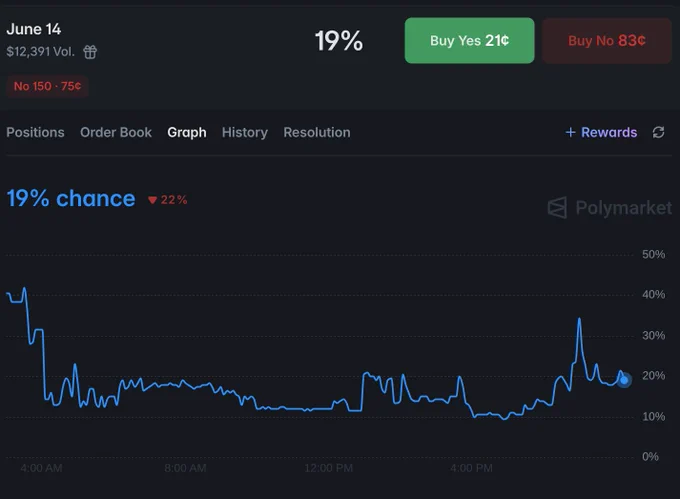Image resolution: width=680 pixels, height=499 pixels.
Task: Click the $12,391 Vol. text
Action: tap(40, 52)
